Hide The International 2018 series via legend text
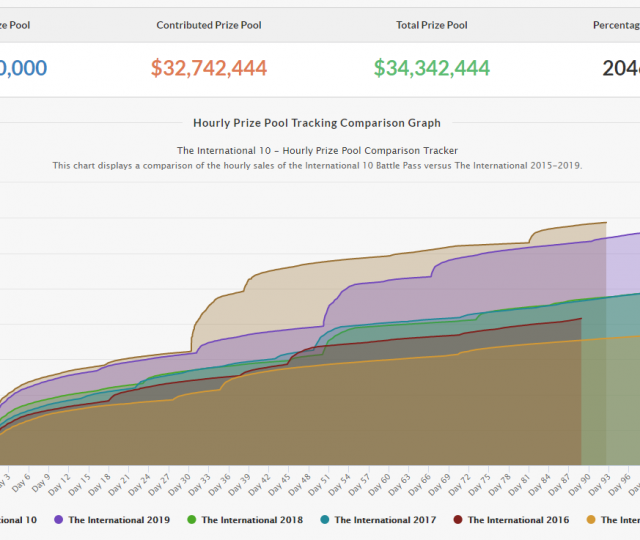The image size is (640, 540). (252, 520)
